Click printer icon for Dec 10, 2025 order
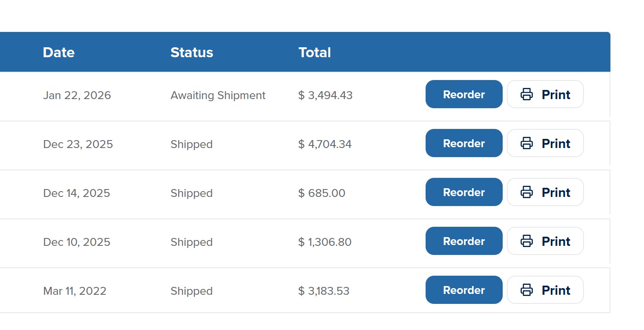This screenshot has height=330, width=644. click(x=527, y=241)
